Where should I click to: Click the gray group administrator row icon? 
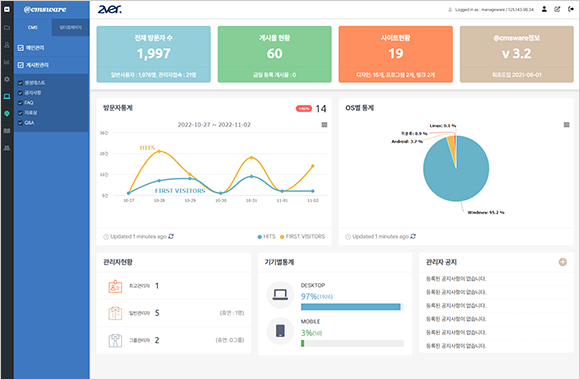coord(115,340)
